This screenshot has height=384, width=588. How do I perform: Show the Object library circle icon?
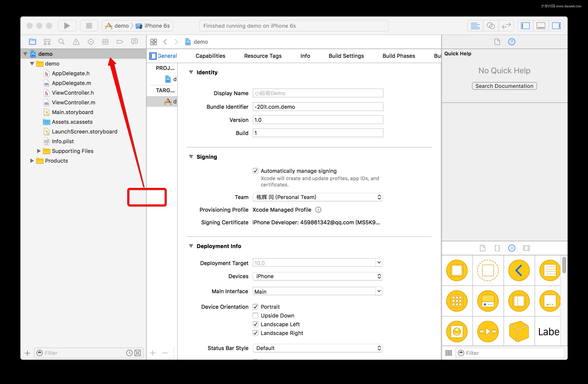click(512, 248)
